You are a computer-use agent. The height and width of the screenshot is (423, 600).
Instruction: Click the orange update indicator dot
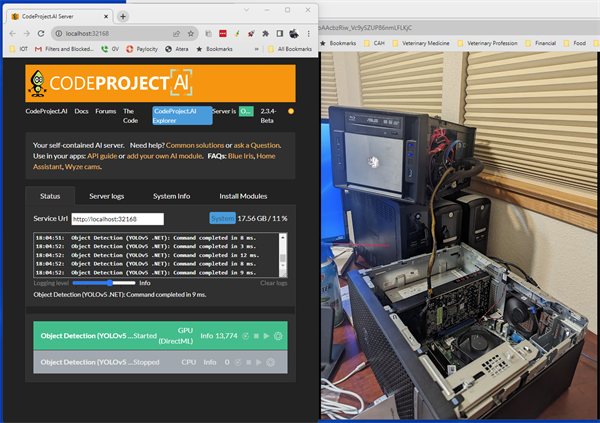[x=291, y=111]
